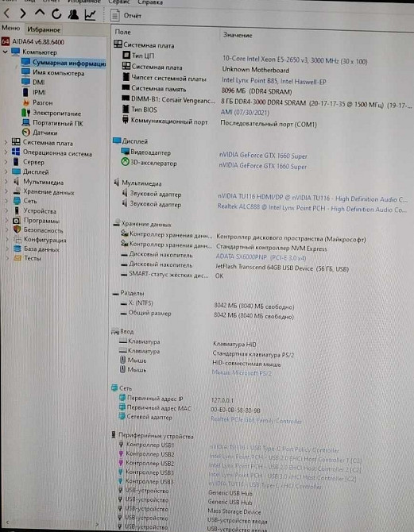Click the Датчики gauge icon
Image resolution: width=414 pixels, height=532 pixels.
click(x=25, y=133)
